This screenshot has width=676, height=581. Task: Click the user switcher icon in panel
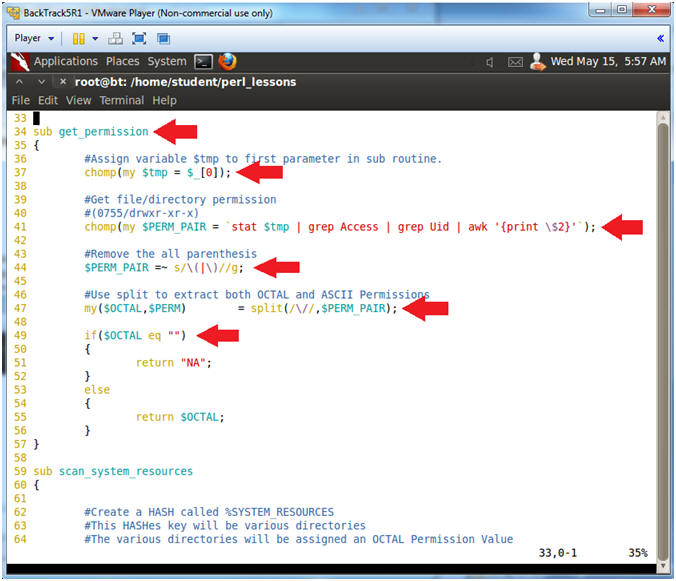(538, 62)
